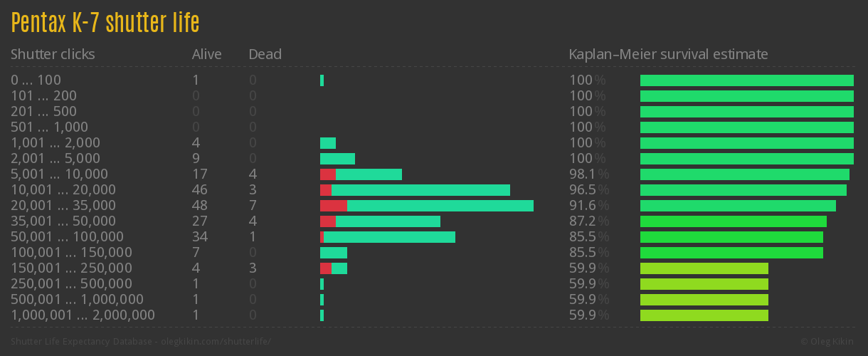Select the 'Shutter clicks' column header
868x356 pixels.
point(53,54)
